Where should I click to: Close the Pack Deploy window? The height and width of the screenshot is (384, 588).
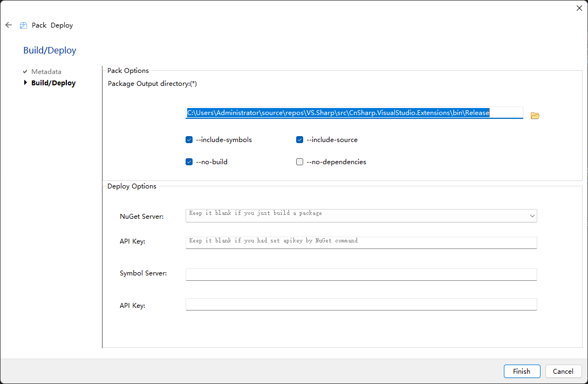tap(579, 8)
